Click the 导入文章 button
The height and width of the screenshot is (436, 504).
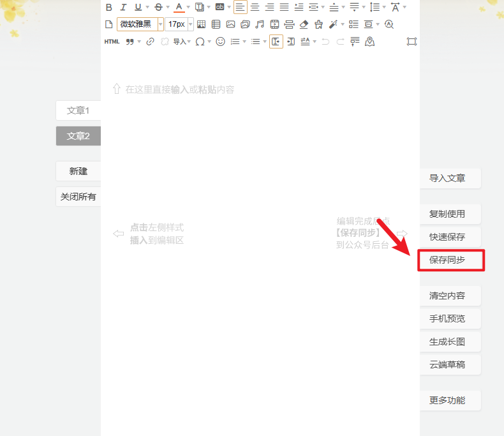(450, 178)
